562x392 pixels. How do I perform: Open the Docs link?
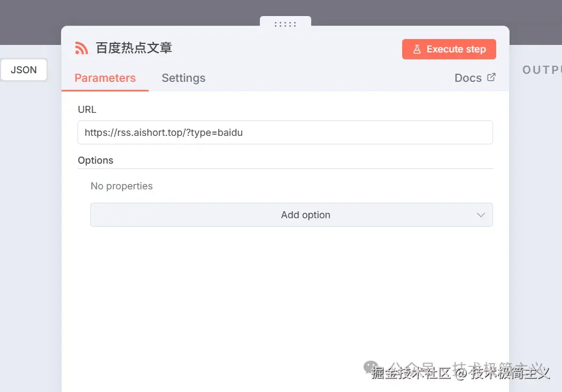[468, 78]
